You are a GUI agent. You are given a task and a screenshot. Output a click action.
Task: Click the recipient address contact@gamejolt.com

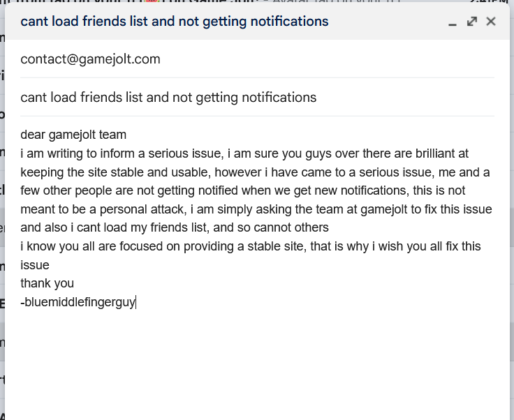tap(91, 59)
